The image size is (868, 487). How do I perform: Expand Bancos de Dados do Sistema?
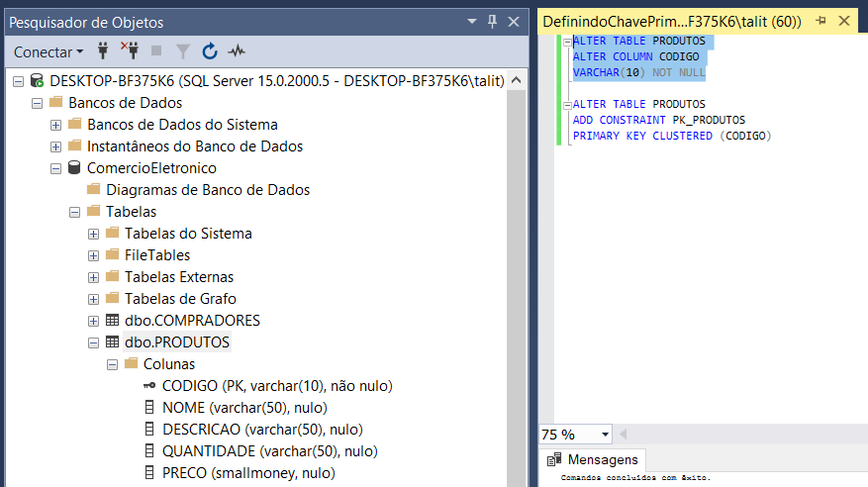coord(55,125)
